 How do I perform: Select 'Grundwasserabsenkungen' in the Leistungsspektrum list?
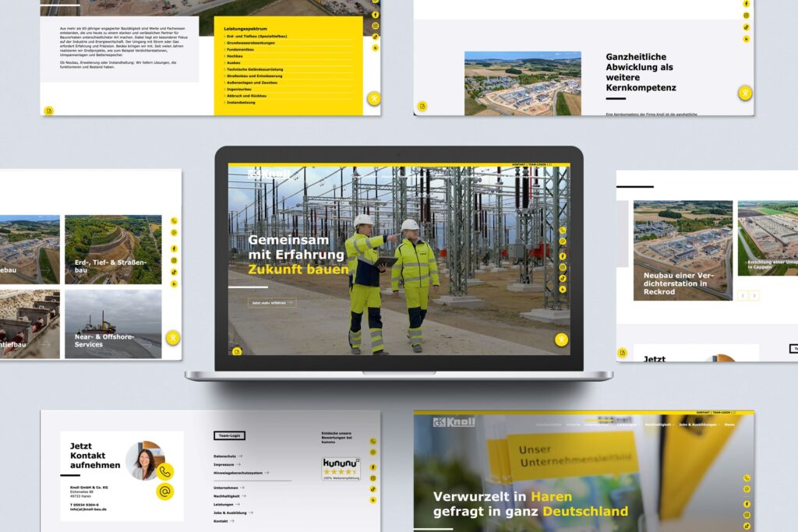[x=250, y=43]
